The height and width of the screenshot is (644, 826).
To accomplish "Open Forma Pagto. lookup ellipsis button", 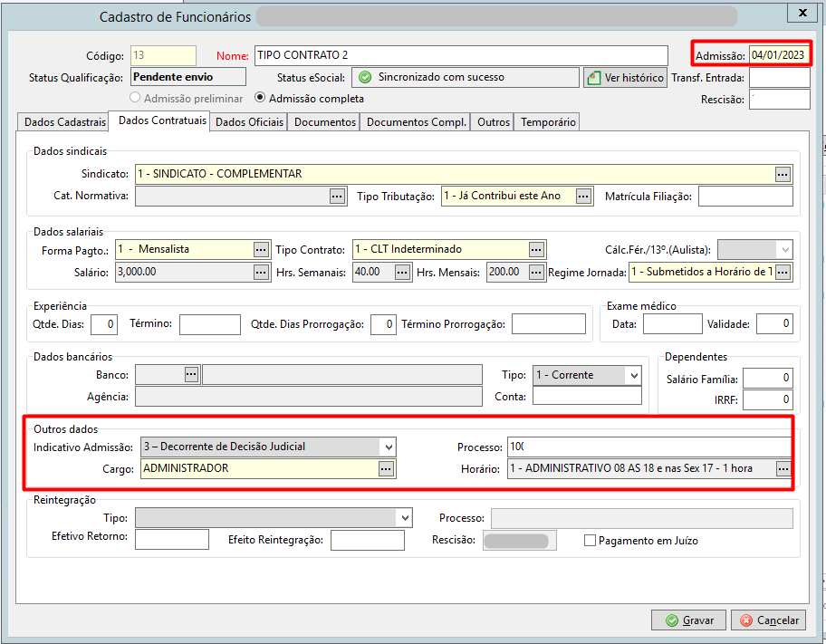I will pos(261,250).
